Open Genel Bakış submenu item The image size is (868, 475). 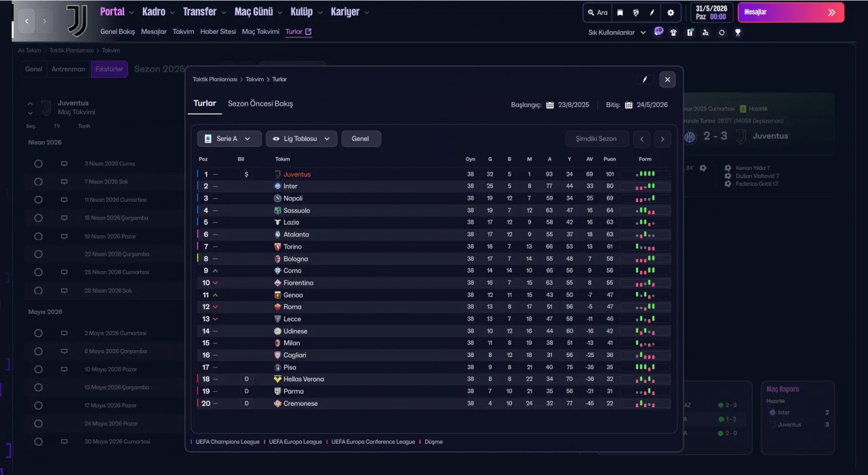click(117, 32)
